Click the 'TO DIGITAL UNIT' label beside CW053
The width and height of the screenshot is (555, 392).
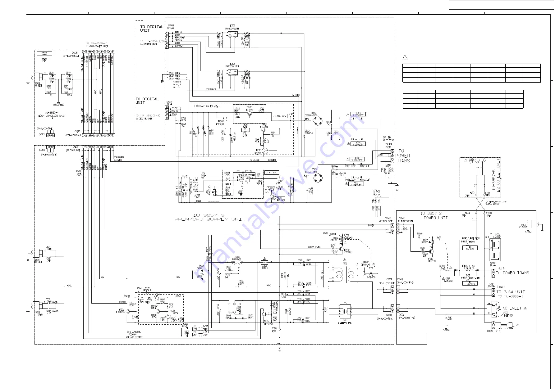[x=152, y=29]
